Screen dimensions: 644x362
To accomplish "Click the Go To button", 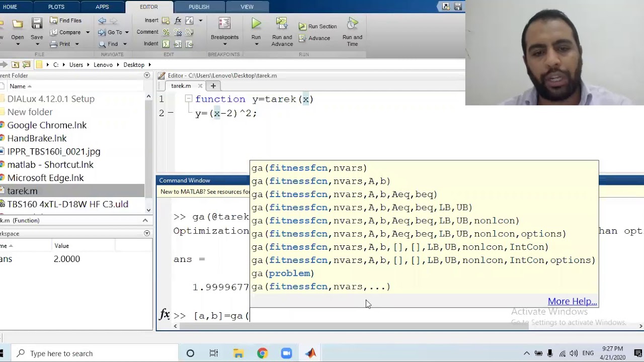I will (x=111, y=32).
